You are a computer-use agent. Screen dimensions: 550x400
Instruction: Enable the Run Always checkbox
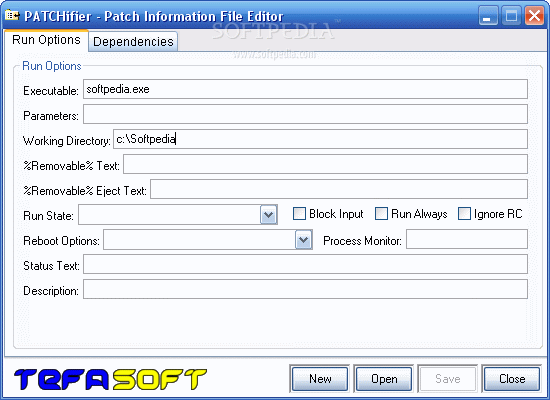click(x=381, y=214)
